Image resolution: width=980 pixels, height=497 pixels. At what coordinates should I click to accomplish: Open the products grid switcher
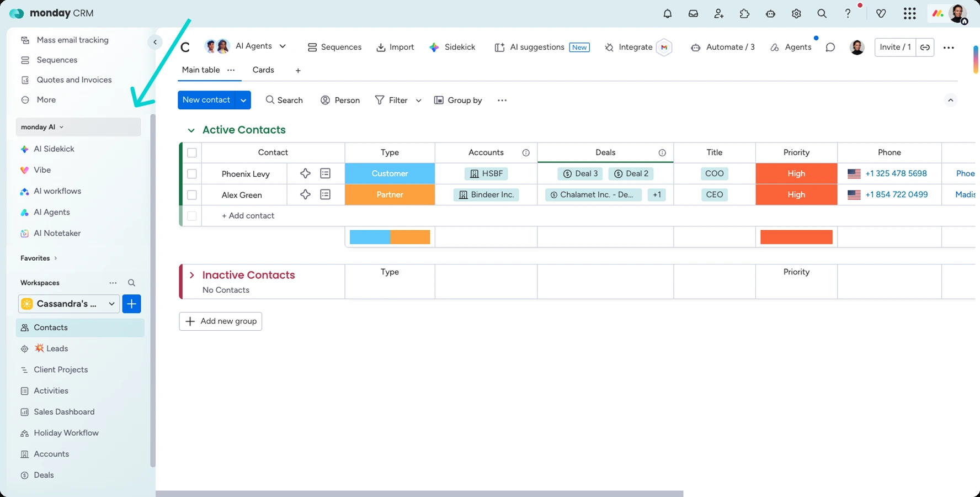tap(909, 14)
